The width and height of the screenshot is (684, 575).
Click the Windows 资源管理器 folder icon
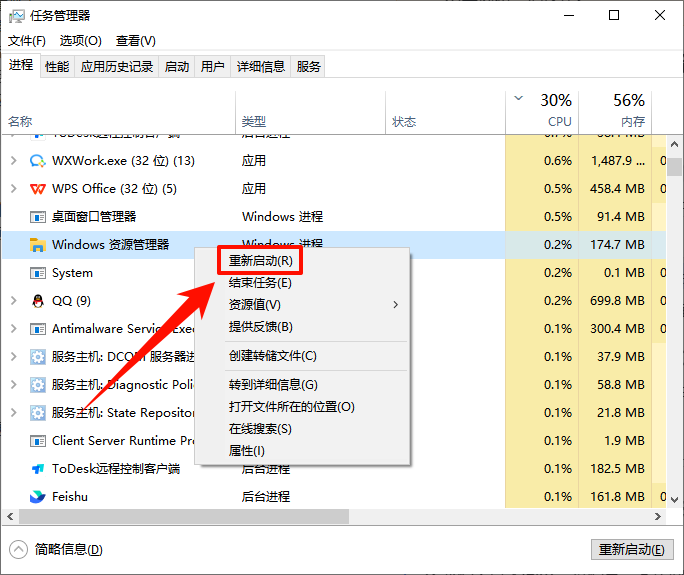click(x=38, y=245)
